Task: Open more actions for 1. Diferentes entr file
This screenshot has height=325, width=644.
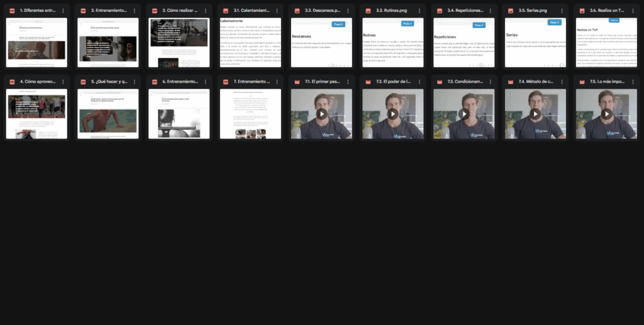Action: [x=63, y=11]
